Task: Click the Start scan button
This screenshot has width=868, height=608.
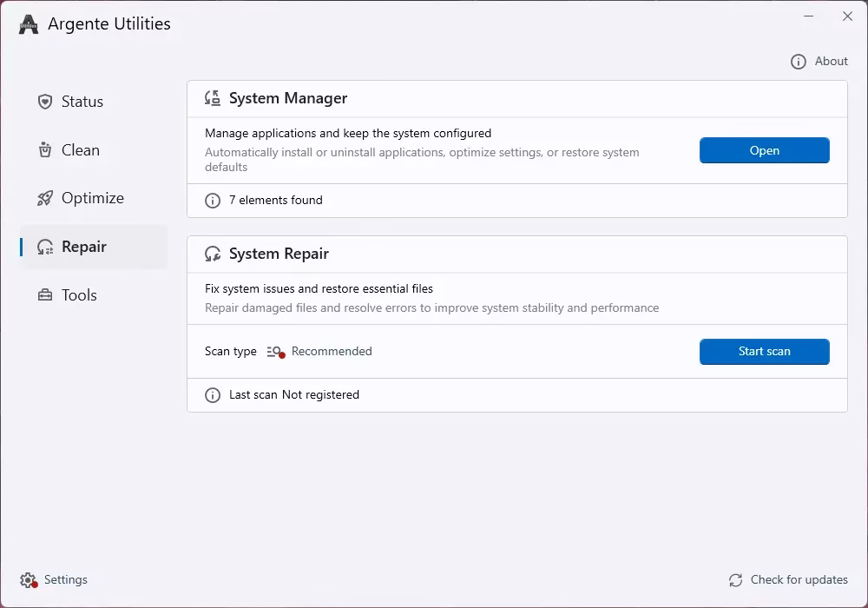Action: coord(764,351)
